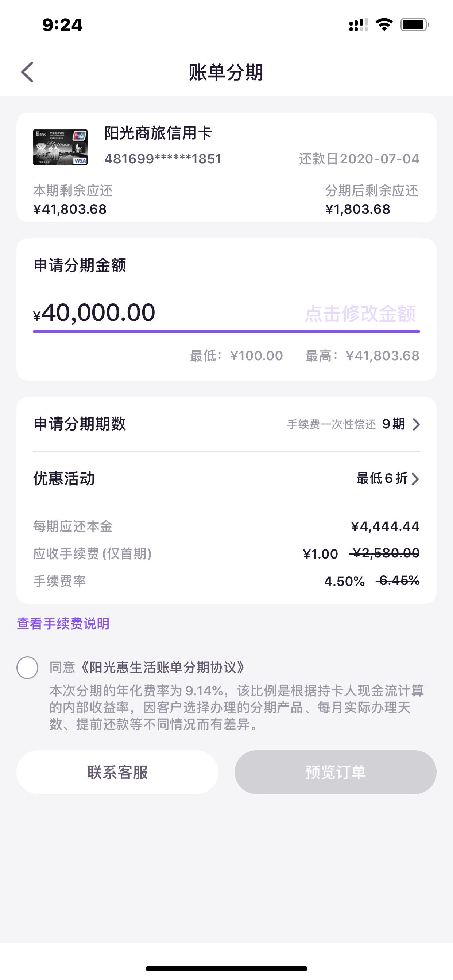453x980 pixels.
Task: Tap the 联系客服 button
Action: coord(117,772)
